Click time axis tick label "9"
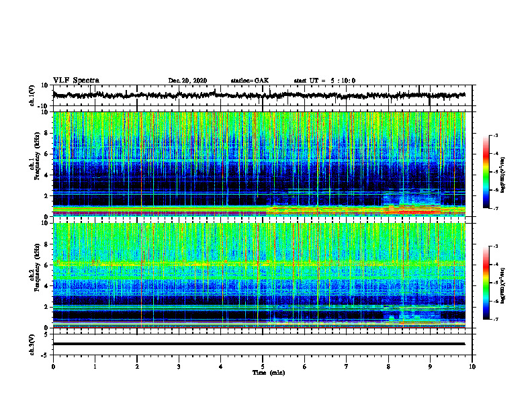This screenshot has width=532, height=411. [x=430, y=367]
